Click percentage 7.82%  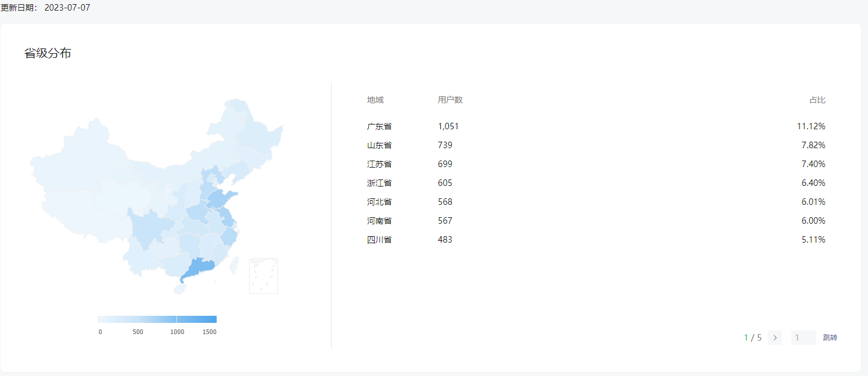pyautogui.click(x=814, y=145)
